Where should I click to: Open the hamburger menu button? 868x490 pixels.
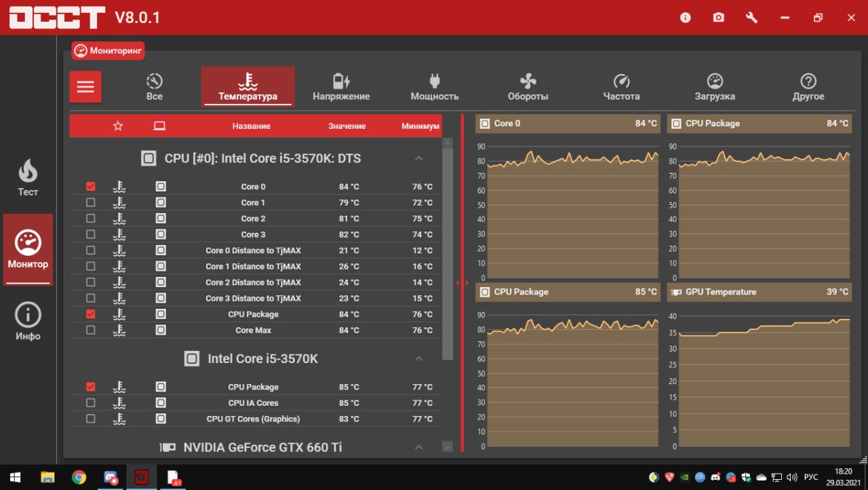(85, 87)
